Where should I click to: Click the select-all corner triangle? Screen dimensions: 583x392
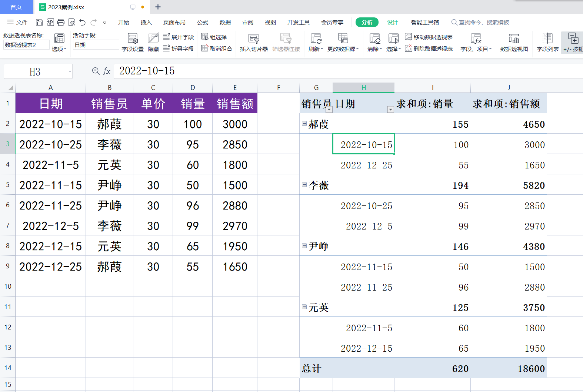tap(10, 88)
